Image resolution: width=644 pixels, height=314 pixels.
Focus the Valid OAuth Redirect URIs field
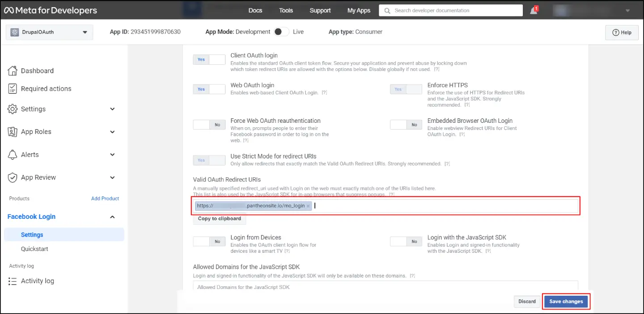[386, 206]
